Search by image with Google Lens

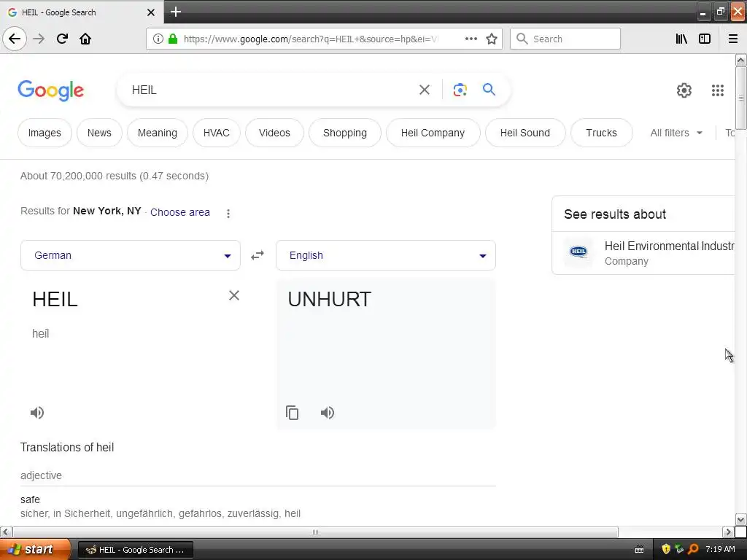[x=460, y=90]
